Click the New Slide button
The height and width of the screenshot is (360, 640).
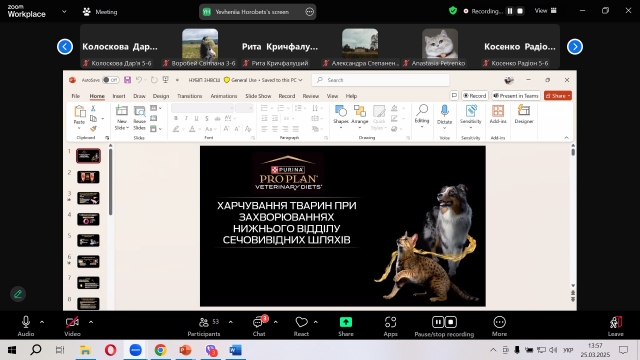pyautogui.click(x=122, y=118)
